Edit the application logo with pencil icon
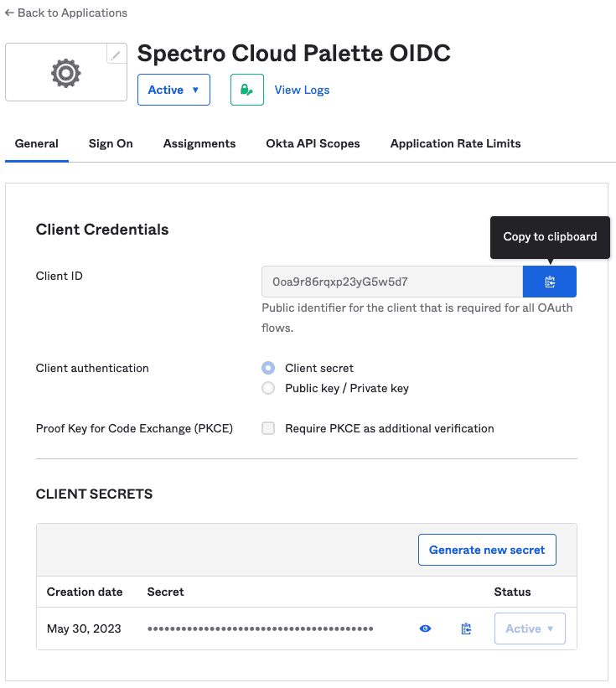Viewport: 616px width, 688px height. (x=116, y=54)
